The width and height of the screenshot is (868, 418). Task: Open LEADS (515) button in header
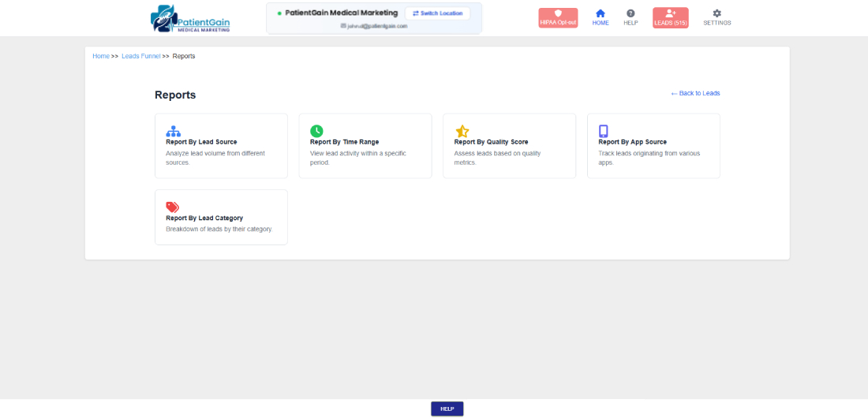(671, 17)
